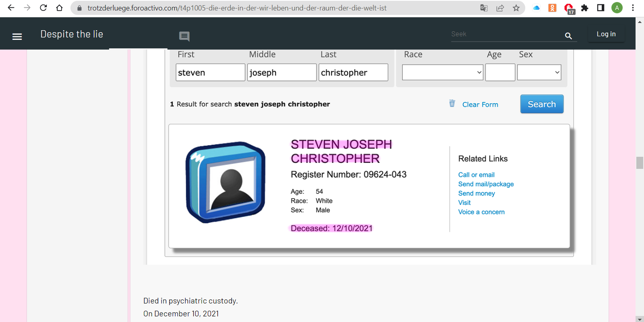Toggle the browser side panel icon
The width and height of the screenshot is (644, 322).
[x=601, y=8]
